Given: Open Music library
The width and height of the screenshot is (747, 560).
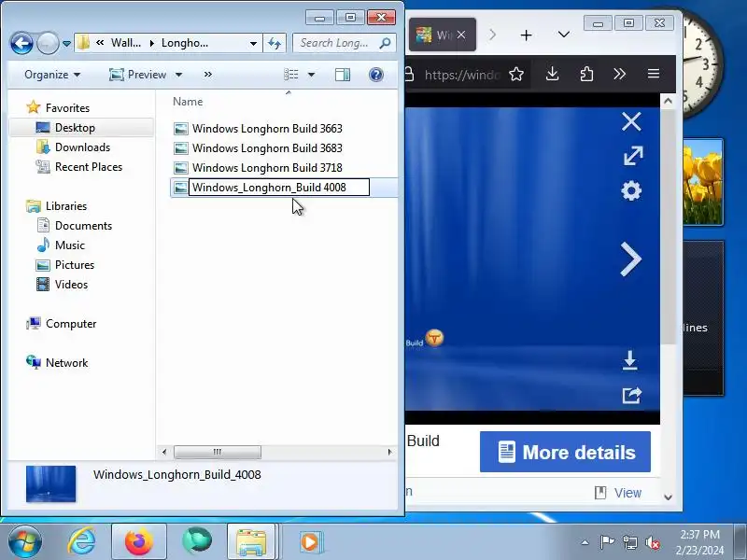Looking at the screenshot, I should (x=69, y=245).
